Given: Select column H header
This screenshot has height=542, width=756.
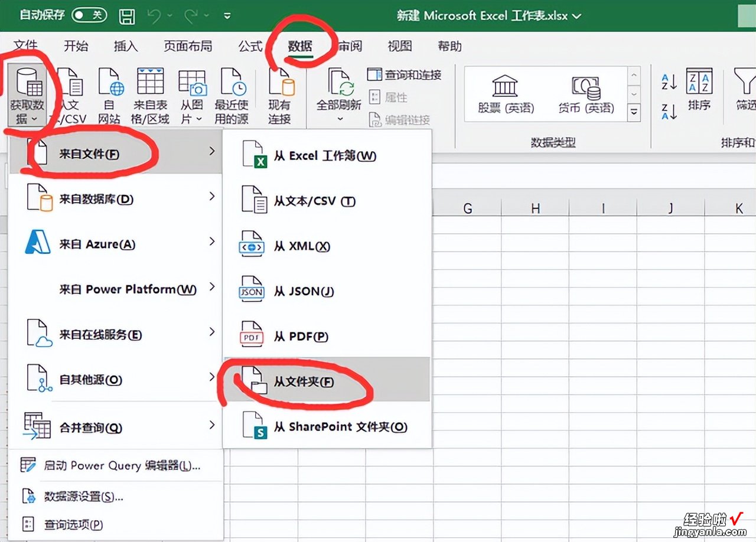Looking at the screenshot, I should (x=535, y=207).
